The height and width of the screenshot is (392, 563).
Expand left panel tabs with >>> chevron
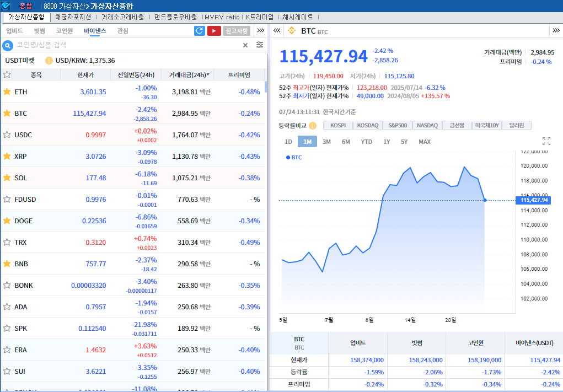(x=261, y=31)
